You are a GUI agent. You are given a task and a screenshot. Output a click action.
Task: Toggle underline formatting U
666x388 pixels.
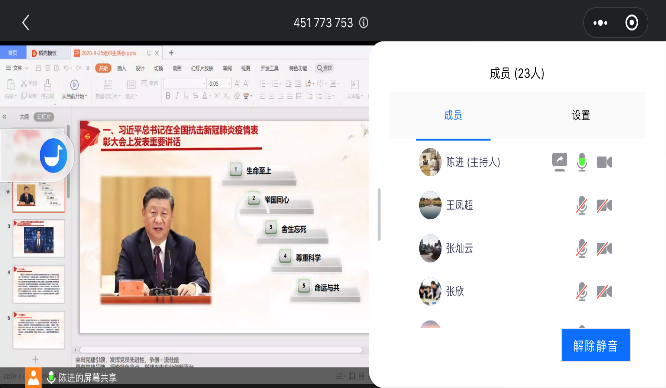(x=186, y=96)
